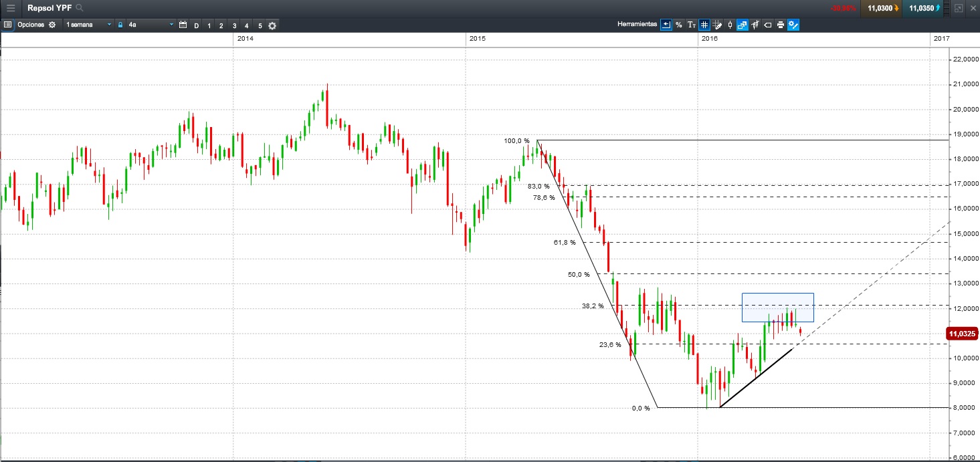Image resolution: width=980 pixels, height=462 pixels.
Task: Toggle the overlapping windows tool
Action: (743, 25)
